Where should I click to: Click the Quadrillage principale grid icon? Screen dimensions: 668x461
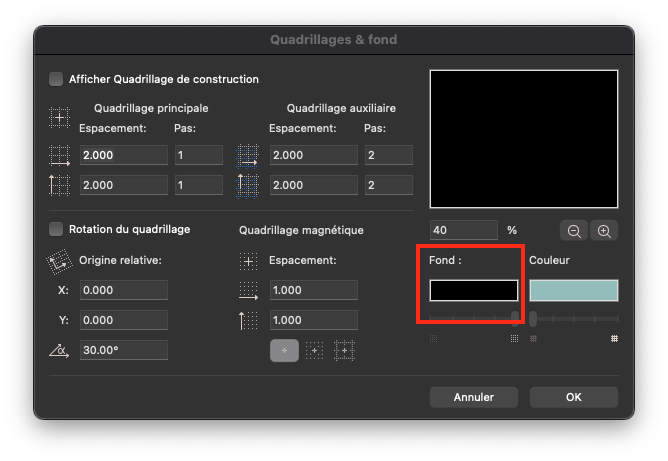point(59,118)
